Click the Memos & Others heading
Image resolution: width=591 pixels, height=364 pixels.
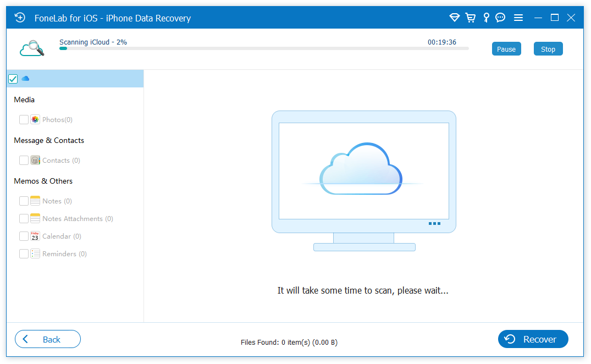pos(43,181)
